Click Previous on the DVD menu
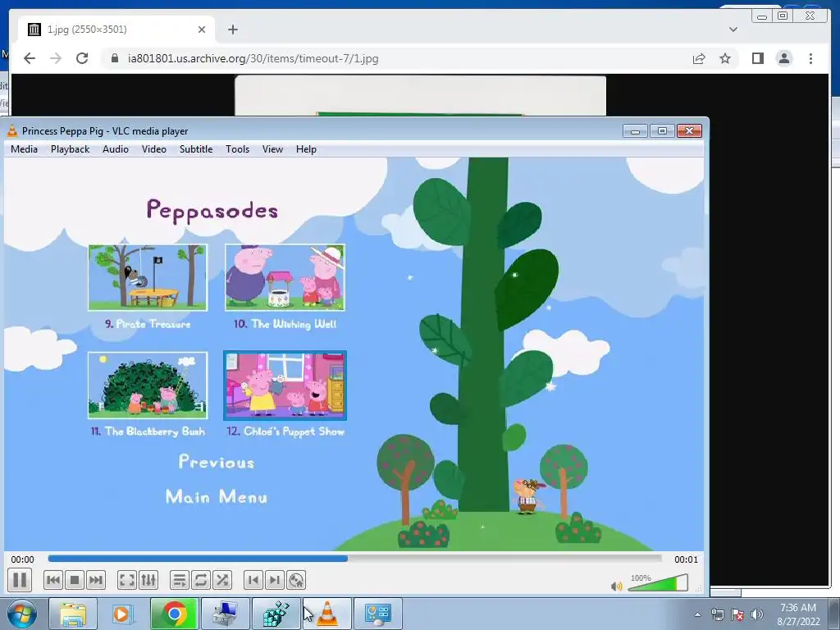This screenshot has width=840, height=630. pos(217,462)
